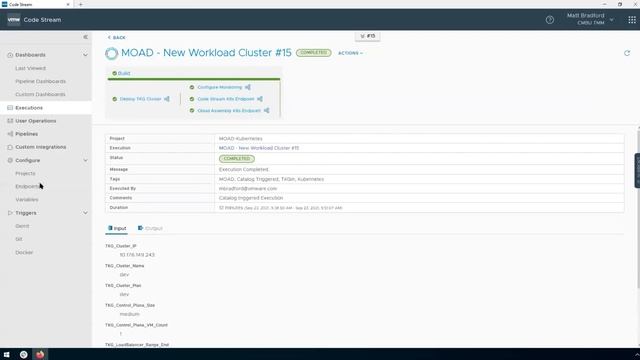The image size is (640, 360).
Task: Click the Triggers play icon
Action: 10,213
